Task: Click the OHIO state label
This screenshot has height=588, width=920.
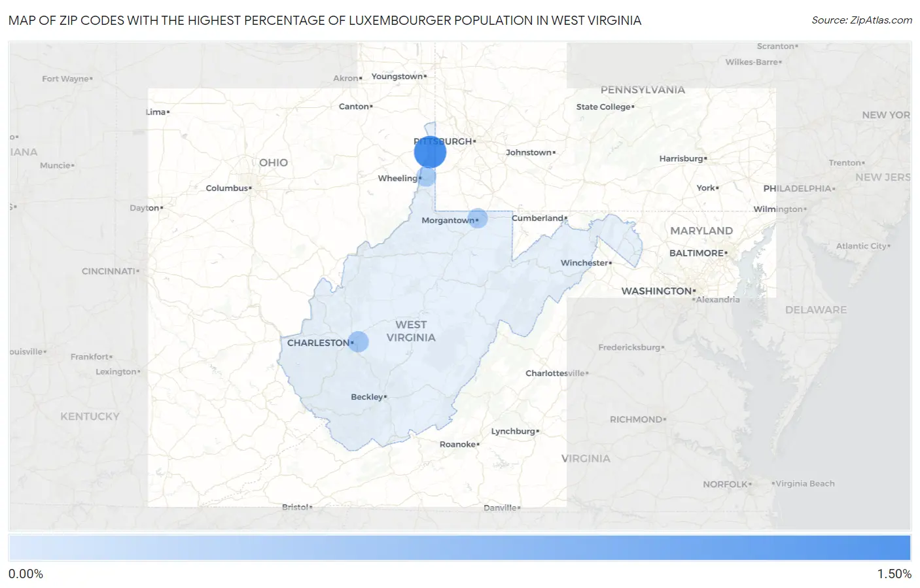Action: pos(274,163)
